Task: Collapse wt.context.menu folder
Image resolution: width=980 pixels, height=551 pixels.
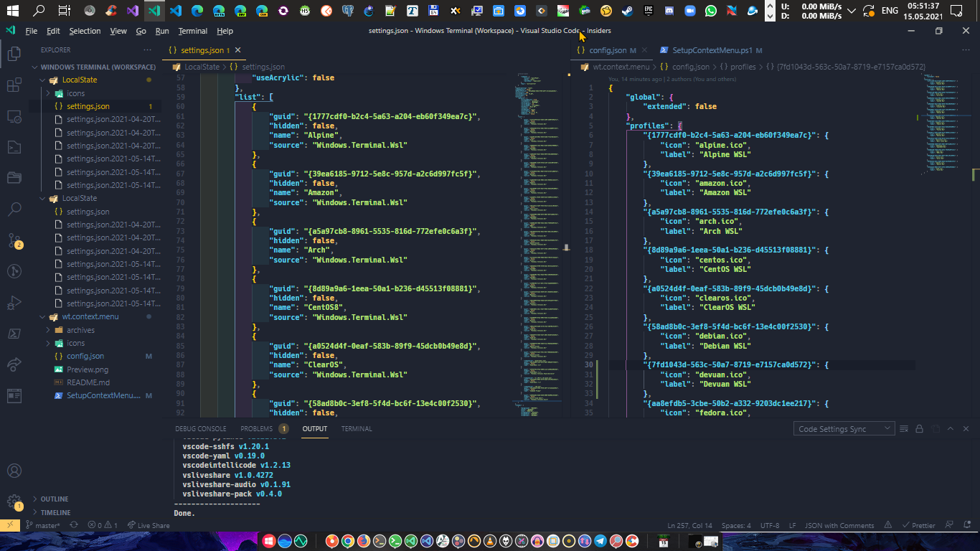Action: tap(43, 316)
